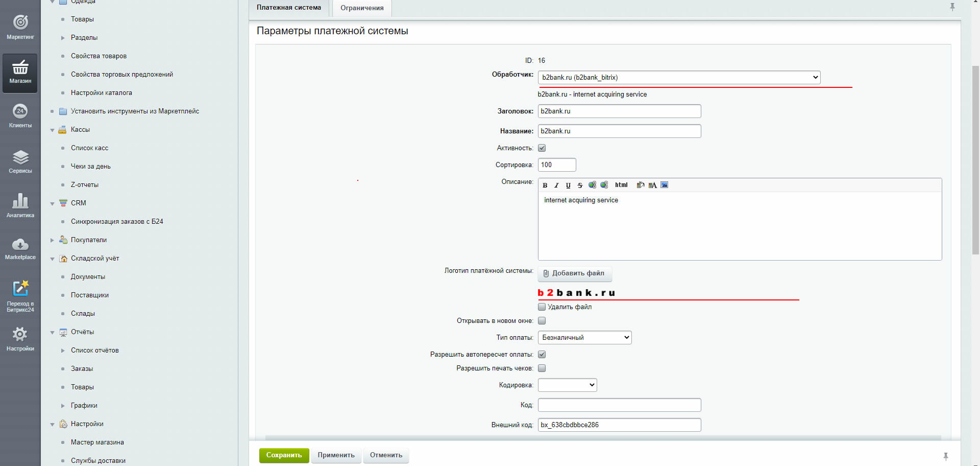
Task: Apply Underline formatting in description toolbar
Action: tap(568, 185)
